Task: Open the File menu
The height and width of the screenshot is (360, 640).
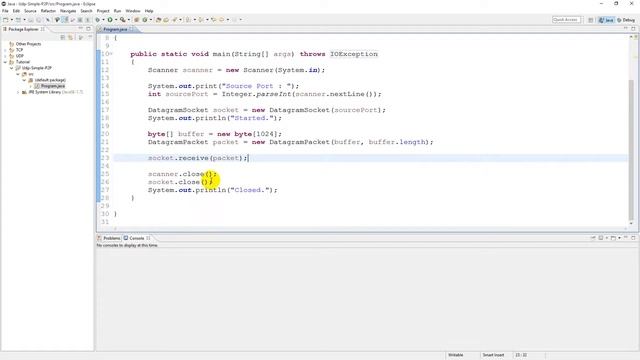Action: click(x=5, y=11)
